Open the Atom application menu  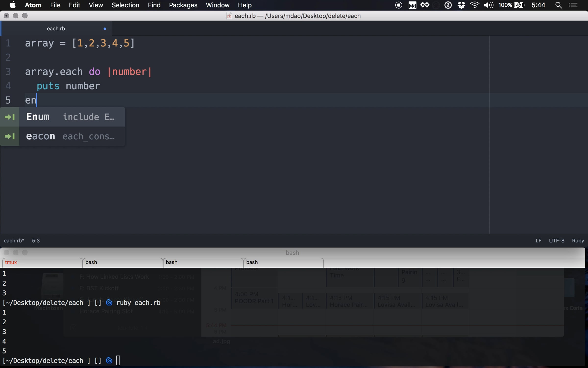pos(33,5)
